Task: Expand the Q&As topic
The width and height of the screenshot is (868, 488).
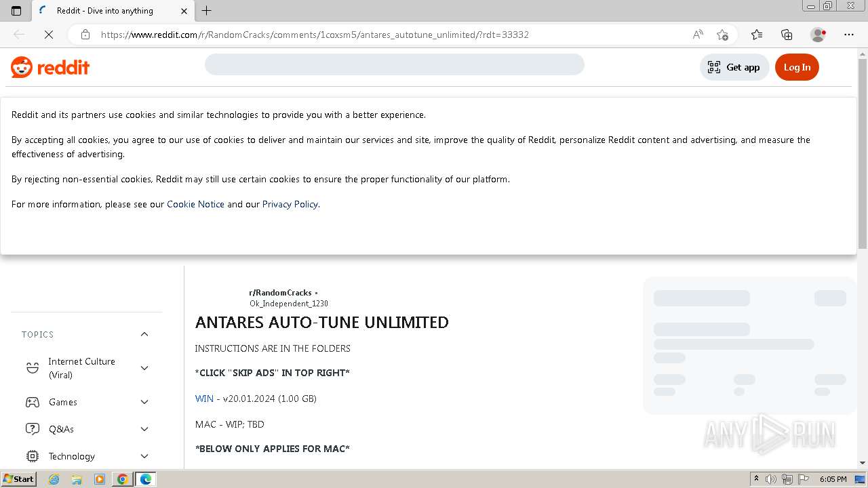Action: [144, 429]
